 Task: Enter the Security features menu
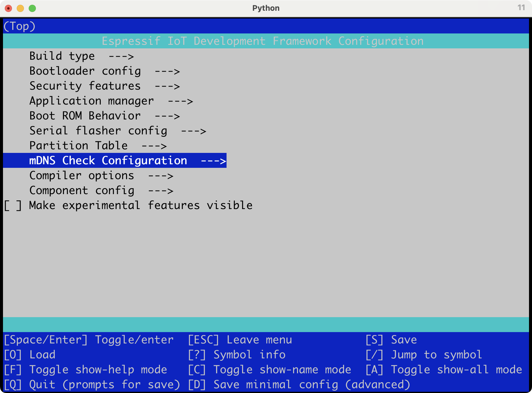coord(105,86)
